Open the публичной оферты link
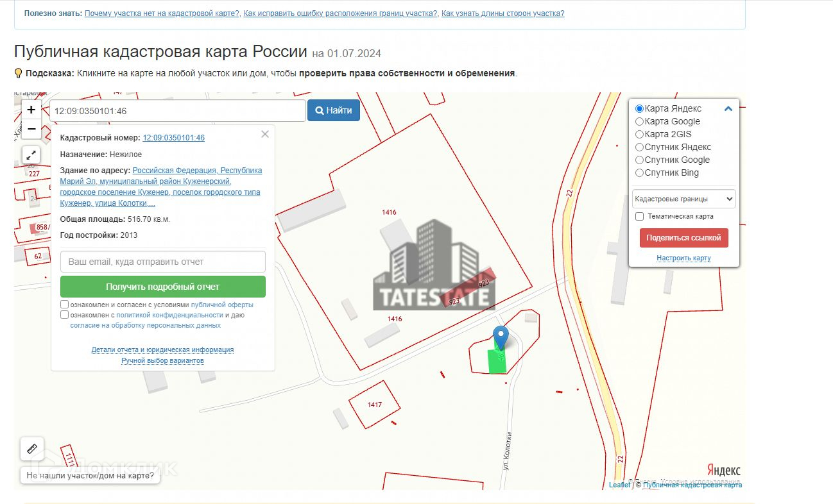Image resolution: width=833 pixels, height=504 pixels. click(x=222, y=305)
